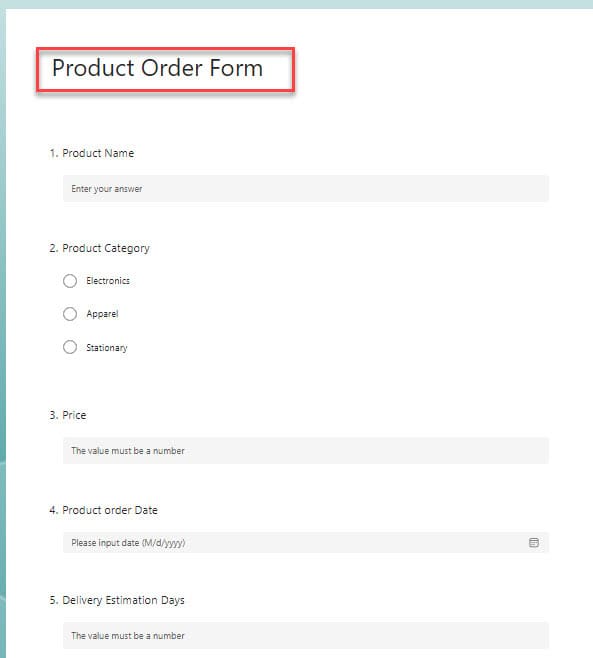The height and width of the screenshot is (658, 593).
Task: Select the Electronics radio button
Action: click(x=70, y=281)
